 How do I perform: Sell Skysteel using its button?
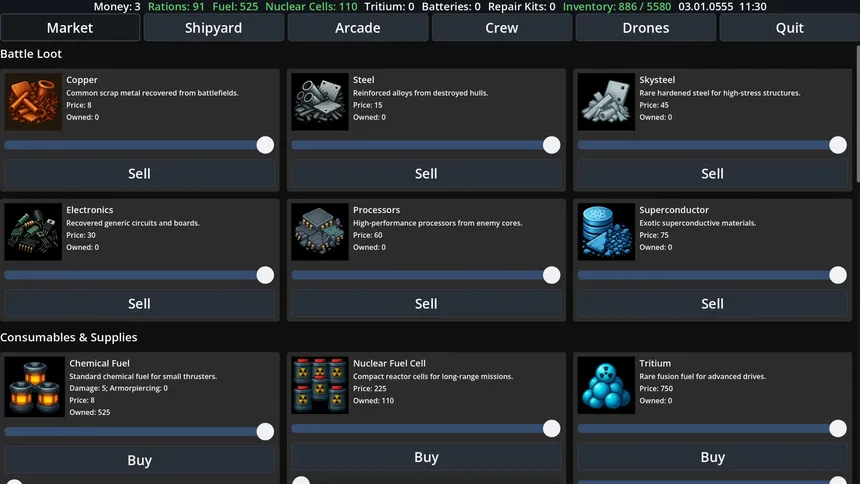(x=712, y=173)
